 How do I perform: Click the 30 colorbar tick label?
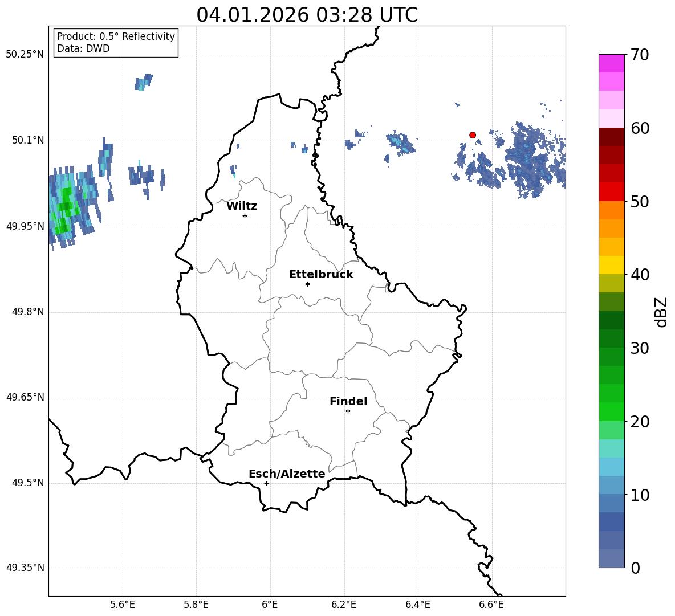(640, 348)
